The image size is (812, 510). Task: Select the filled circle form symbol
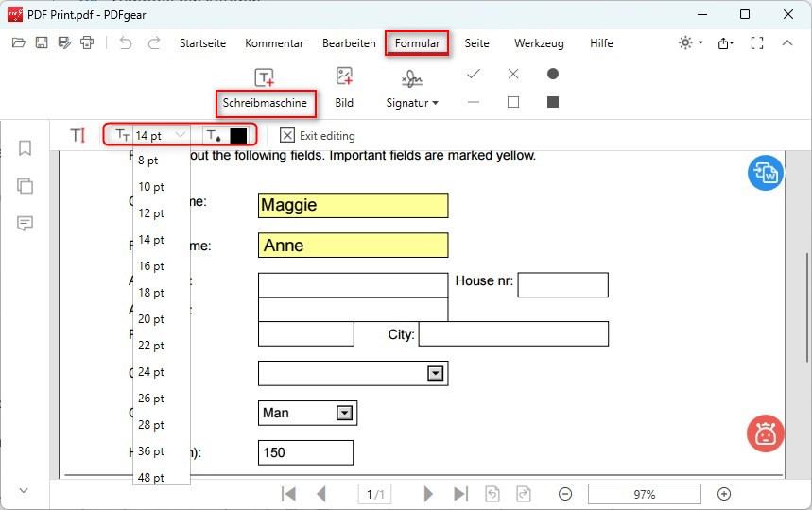[553, 74]
